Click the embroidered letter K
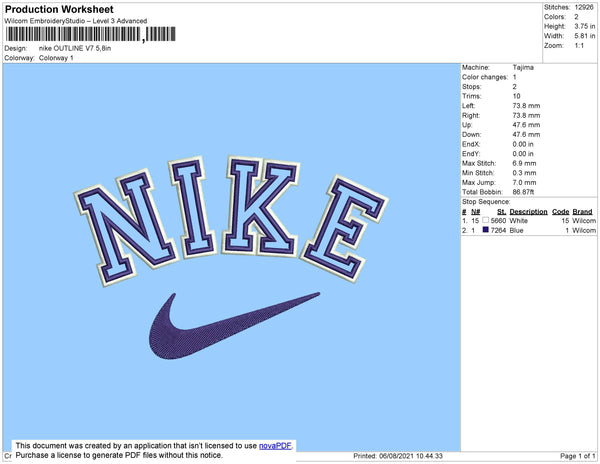The width and height of the screenshot is (600, 464). click(x=260, y=207)
